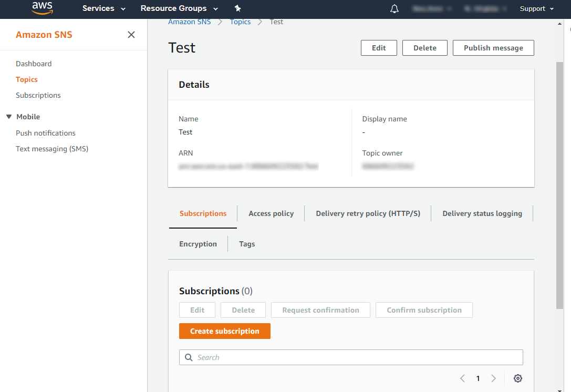Click the Publish message button
Viewport: 571px width, 392px height.
click(x=493, y=48)
